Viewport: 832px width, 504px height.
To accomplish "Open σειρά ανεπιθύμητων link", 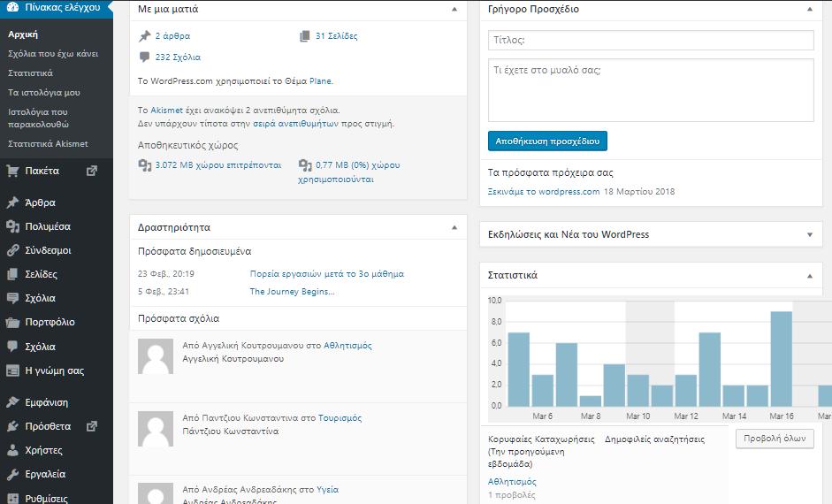I will coord(295,124).
